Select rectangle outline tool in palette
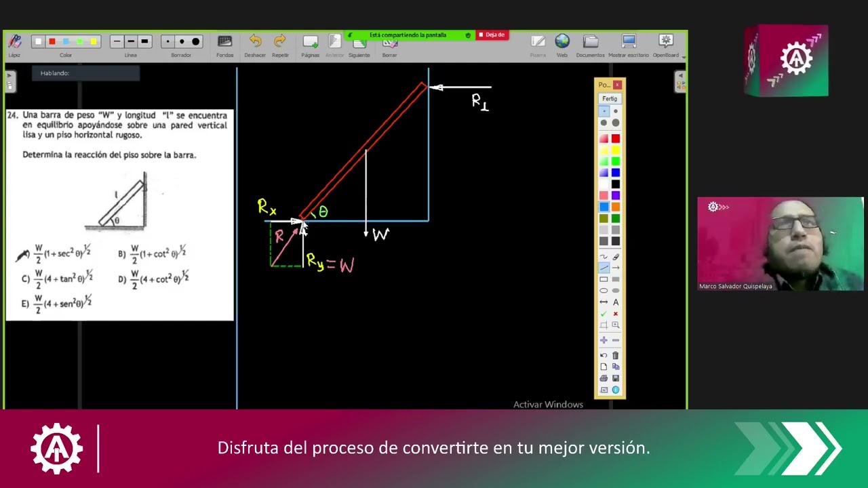Viewport: 868px width, 488px height. (x=604, y=279)
